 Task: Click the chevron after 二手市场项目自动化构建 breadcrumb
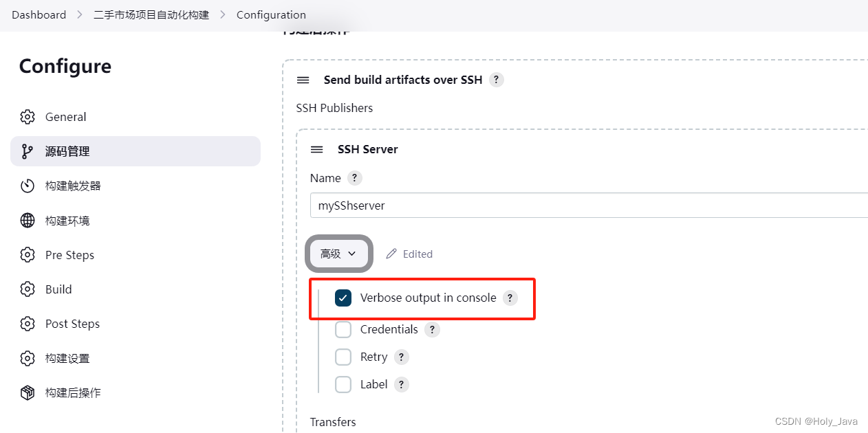(223, 15)
